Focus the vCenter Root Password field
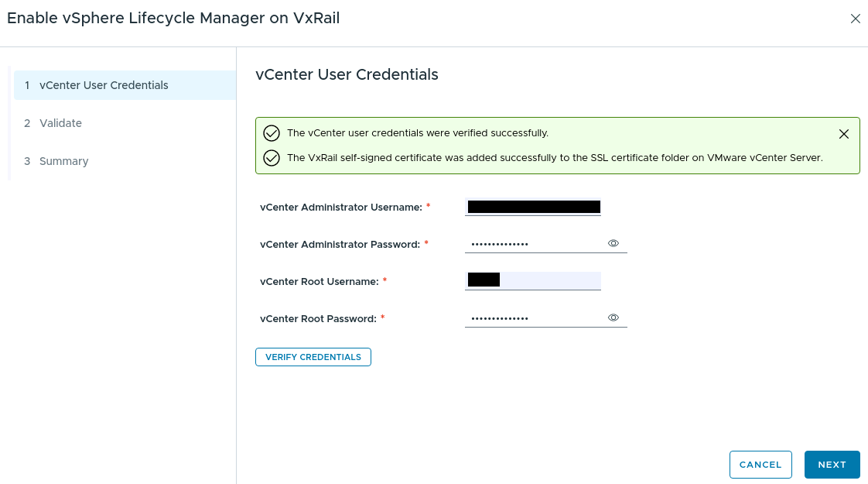868x484 pixels. pyautogui.click(x=534, y=318)
